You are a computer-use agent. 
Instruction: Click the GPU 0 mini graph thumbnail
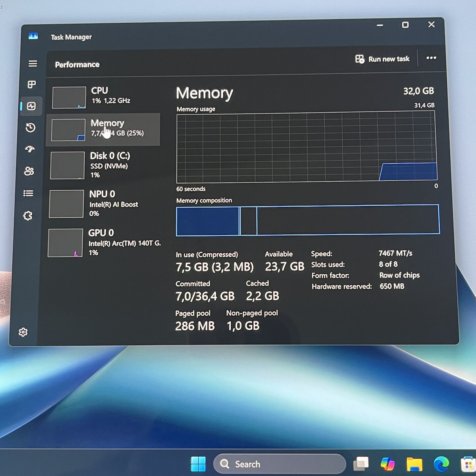(x=65, y=243)
